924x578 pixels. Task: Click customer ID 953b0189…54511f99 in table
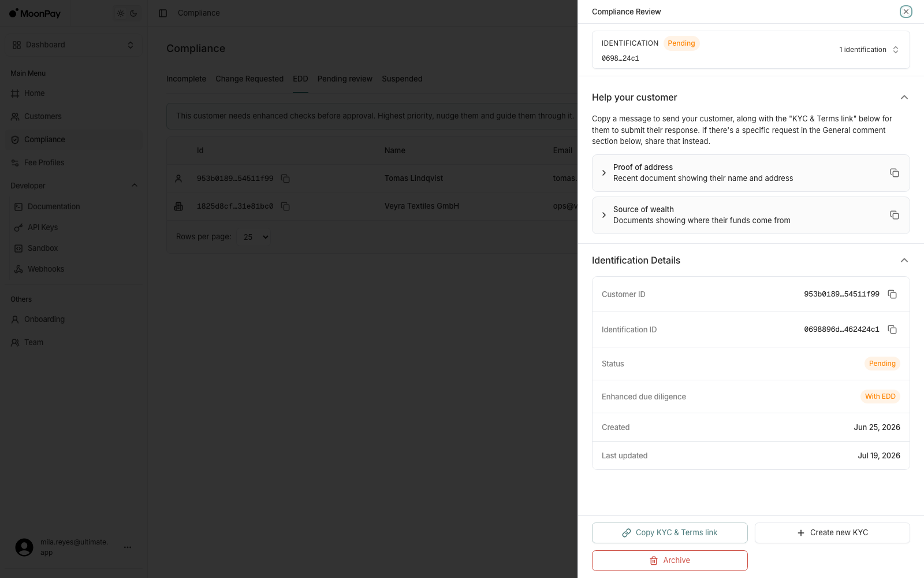point(235,179)
